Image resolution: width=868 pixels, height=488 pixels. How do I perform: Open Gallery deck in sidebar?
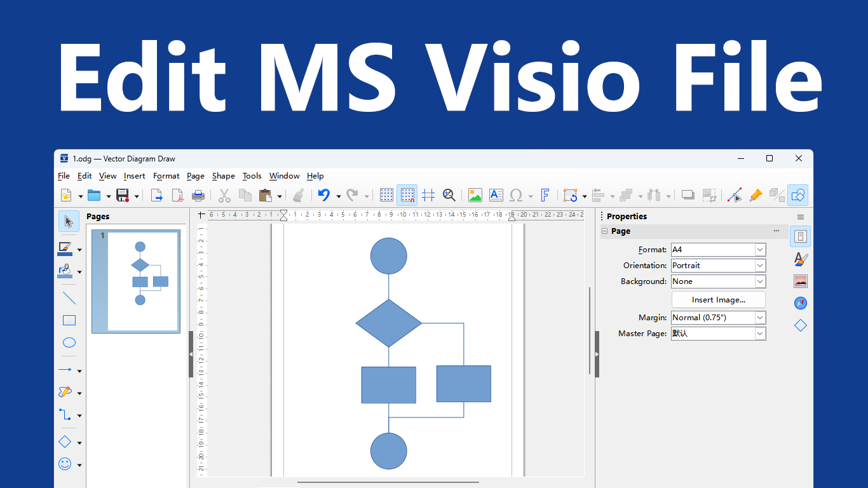click(801, 281)
